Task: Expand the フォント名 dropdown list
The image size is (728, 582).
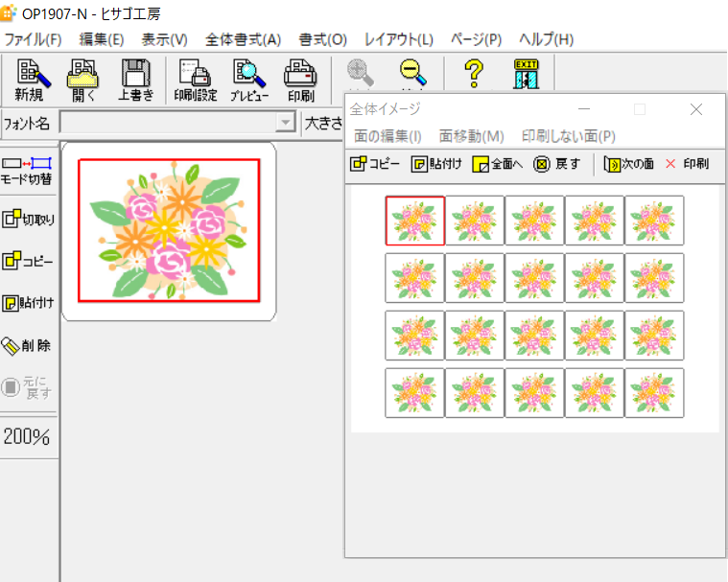Action: point(285,123)
